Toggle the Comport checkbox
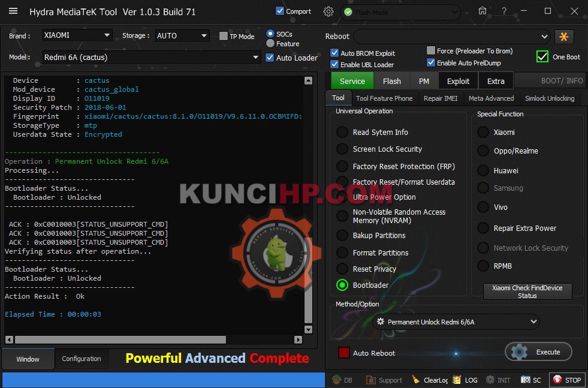 tap(280, 11)
